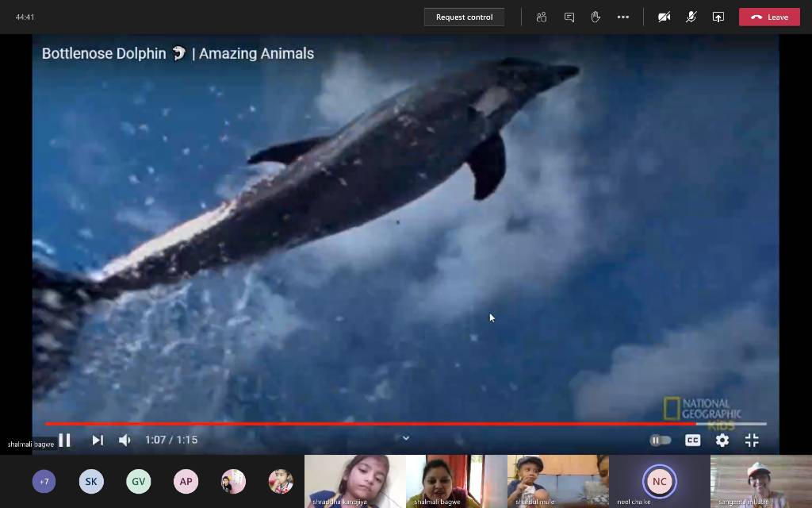
Task: Raise your hand in the meeting
Action: (x=596, y=17)
